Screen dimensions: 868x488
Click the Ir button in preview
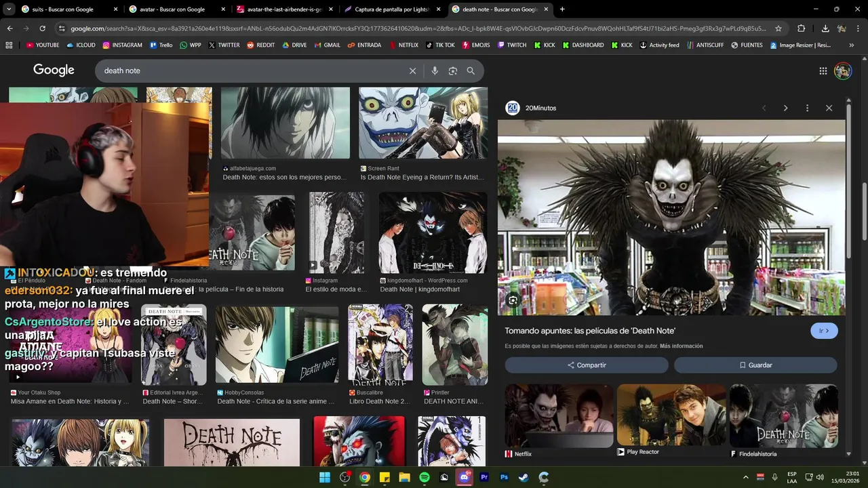pos(824,331)
